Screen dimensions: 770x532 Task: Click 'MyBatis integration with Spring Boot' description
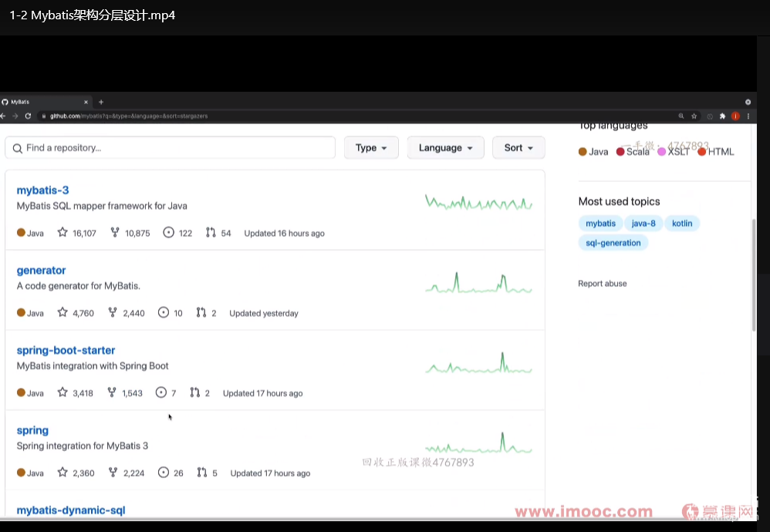[93, 366]
